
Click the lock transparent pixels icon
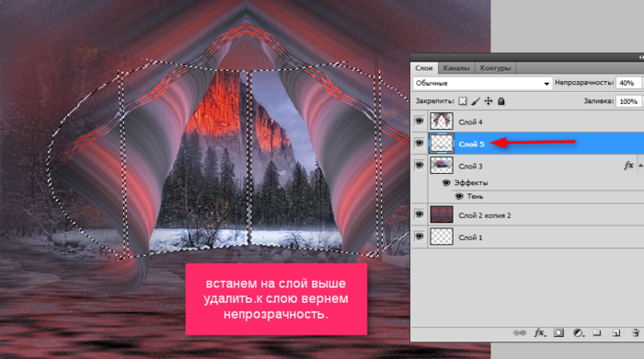tap(463, 101)
